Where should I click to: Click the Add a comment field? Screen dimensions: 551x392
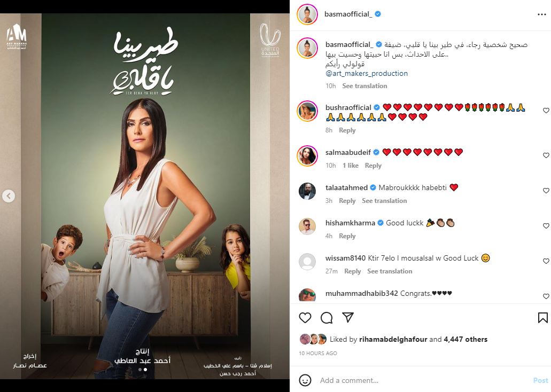pos(422,380)
